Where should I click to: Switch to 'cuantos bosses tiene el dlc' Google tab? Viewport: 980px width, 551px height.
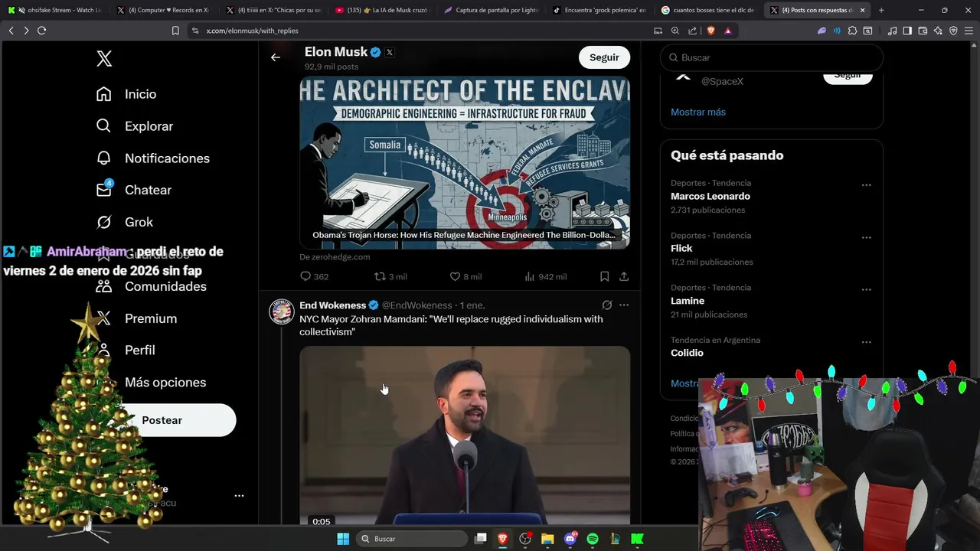708,10
